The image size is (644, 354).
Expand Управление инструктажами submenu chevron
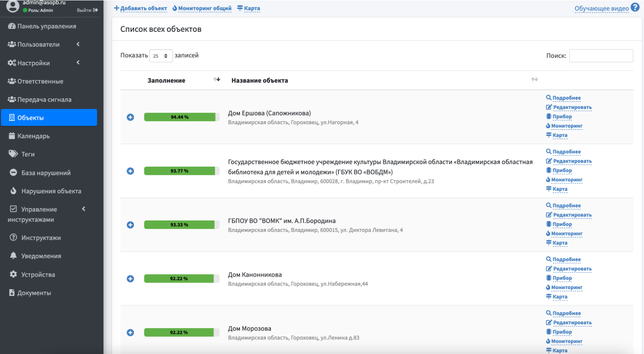click(84, 209)
